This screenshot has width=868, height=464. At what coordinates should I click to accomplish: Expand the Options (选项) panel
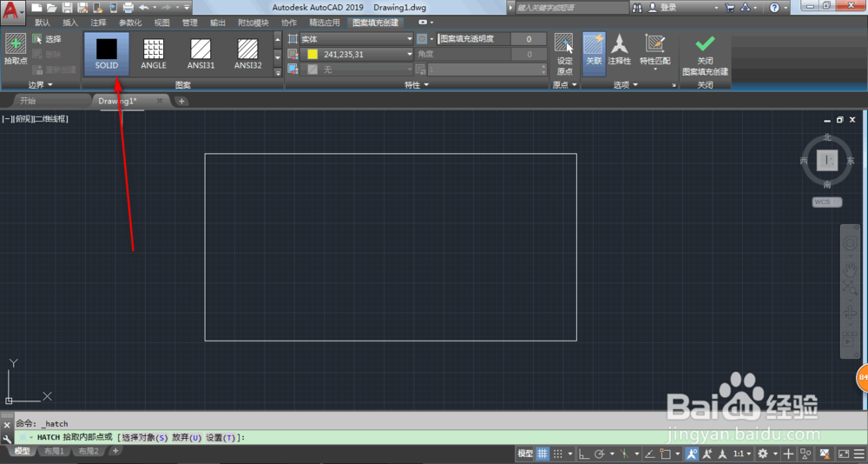[626, 85]
